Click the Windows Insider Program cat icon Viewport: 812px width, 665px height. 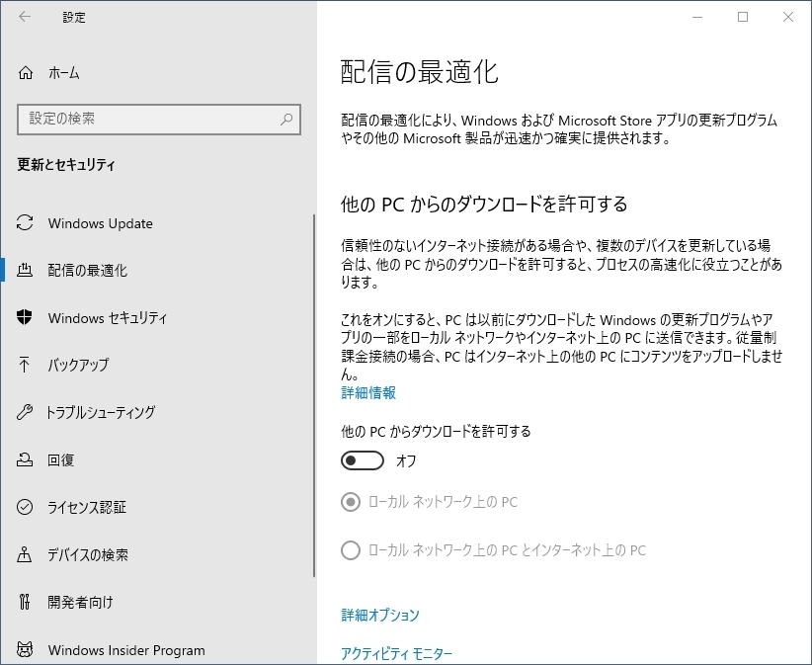[25, 649]
